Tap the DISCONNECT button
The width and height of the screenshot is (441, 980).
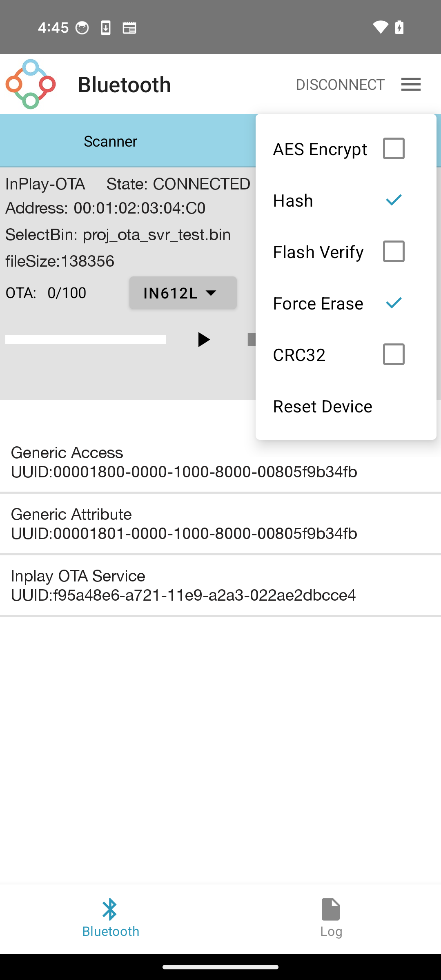coord(340,85)
